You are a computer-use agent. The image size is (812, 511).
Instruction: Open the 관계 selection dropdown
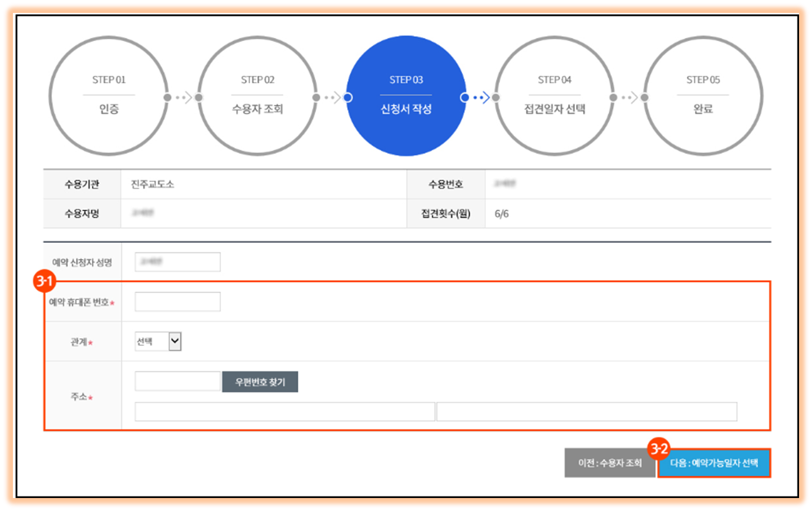click(x=158, y=341)
